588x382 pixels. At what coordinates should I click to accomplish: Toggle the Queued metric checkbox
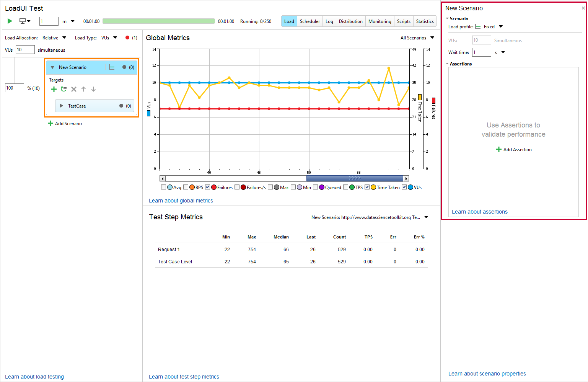pos(316,187)
